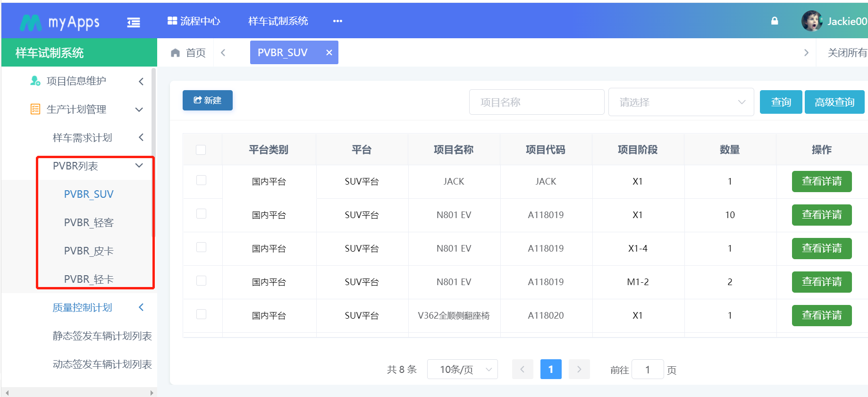
Task: Click the three-dot more menu icon
Action: click(x=337, y=21)
